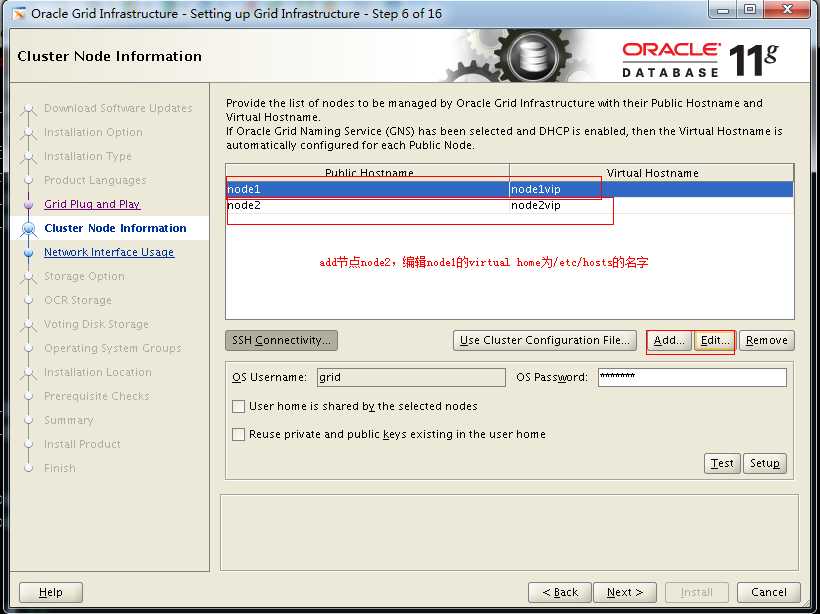
Task: Select Cluster Node Information step
Action: 115,229
